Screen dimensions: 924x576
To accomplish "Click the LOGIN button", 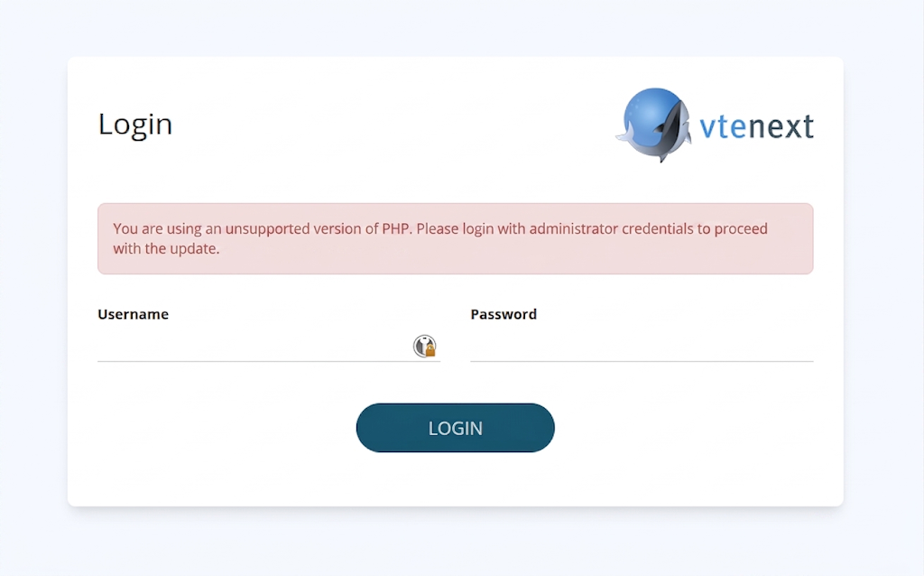I will (455, 428).
